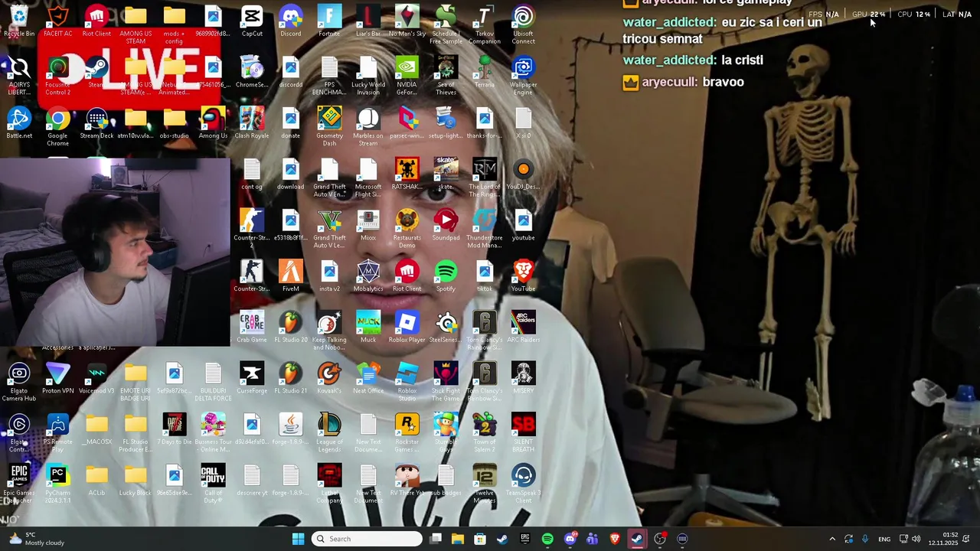Open FACEIT AC shortcut
This screenshot has height=551, width=980.
coord(57,21)
